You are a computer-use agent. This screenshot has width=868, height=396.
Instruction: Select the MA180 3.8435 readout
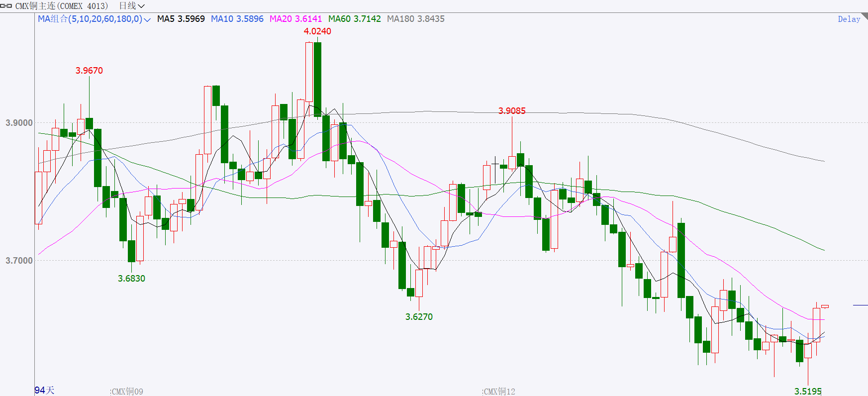pos(416,19)
